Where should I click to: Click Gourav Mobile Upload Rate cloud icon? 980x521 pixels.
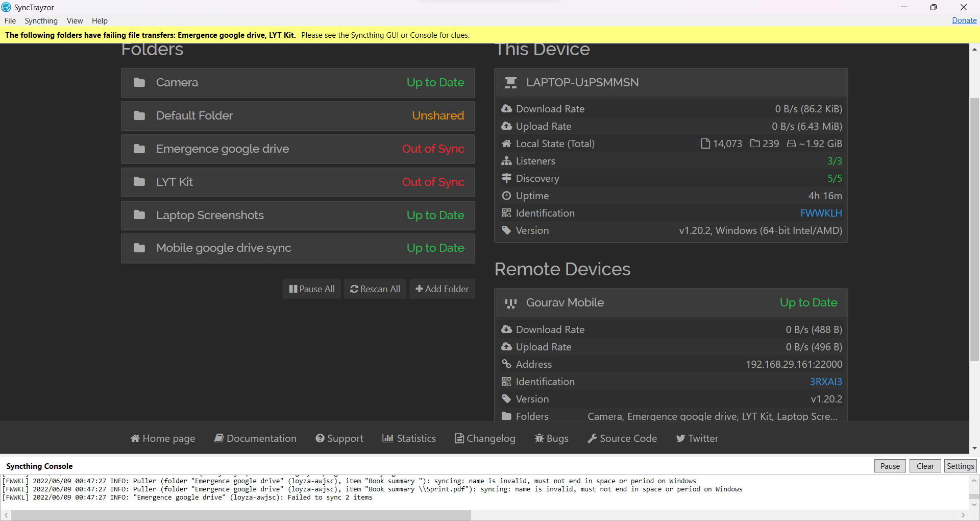(506, 347)
